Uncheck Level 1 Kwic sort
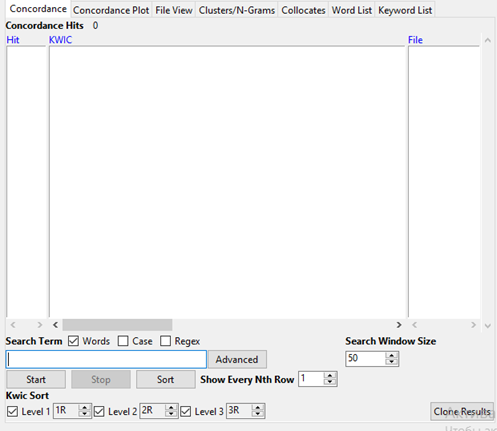The height and width of the screenshot is (431, 497). [x=12, y=411]
